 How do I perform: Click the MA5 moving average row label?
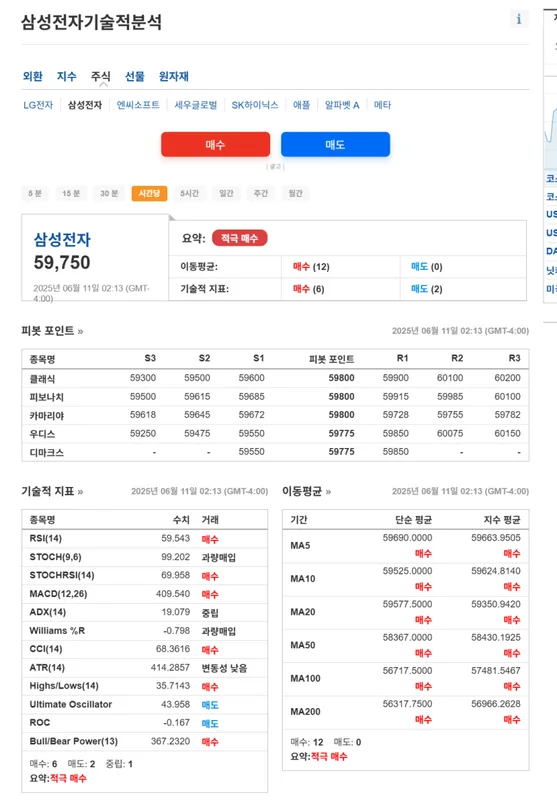click(300, 545)
